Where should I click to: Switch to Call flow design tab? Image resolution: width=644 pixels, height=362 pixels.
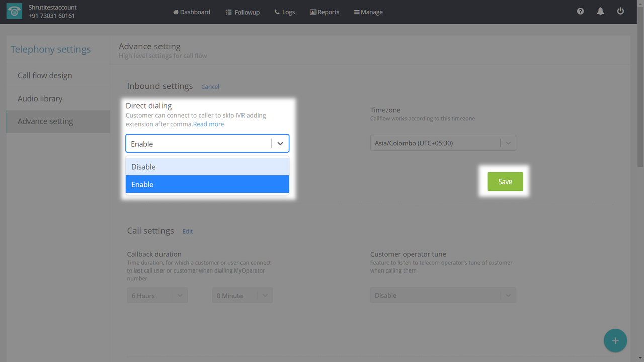[x=45, y=75]
